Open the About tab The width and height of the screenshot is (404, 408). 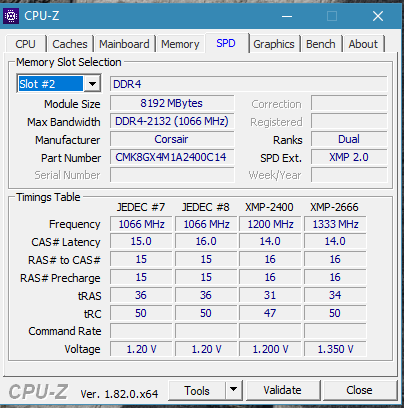click(363, 44)
